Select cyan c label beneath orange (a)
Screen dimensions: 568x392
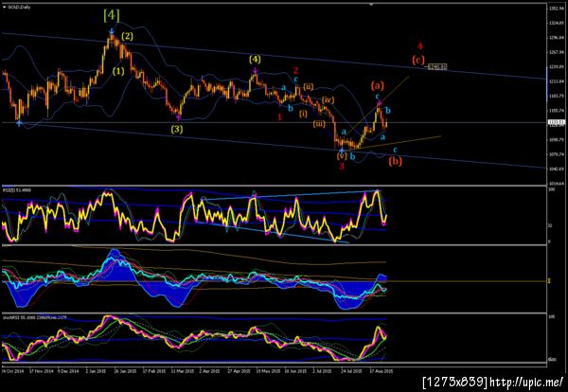point(377,96)
